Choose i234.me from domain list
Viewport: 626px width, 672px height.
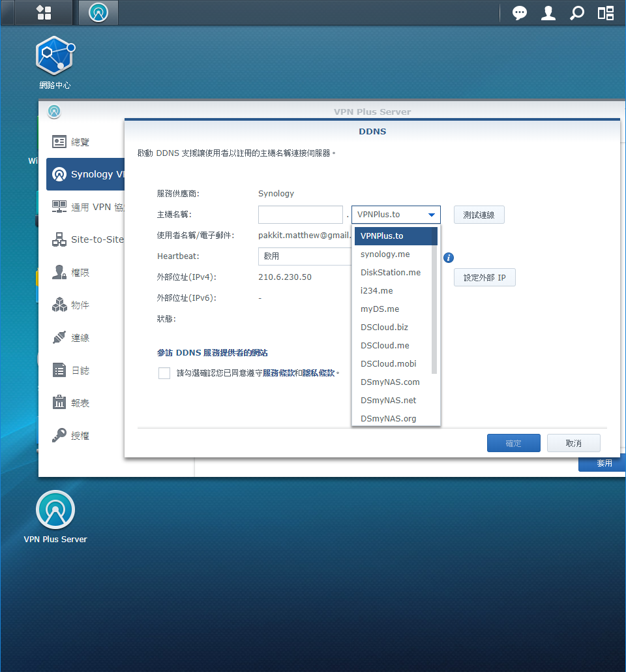tap(393, 290)
